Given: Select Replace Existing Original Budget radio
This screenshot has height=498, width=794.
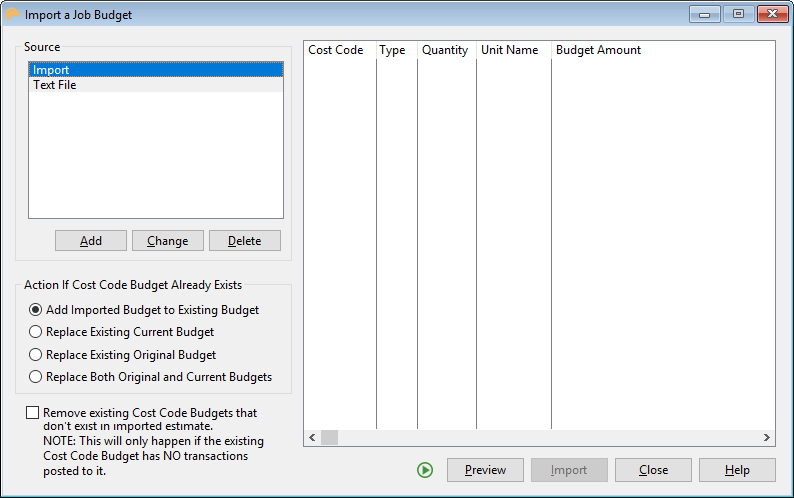Looking at the screenshot, I should [x=36, y=355].
